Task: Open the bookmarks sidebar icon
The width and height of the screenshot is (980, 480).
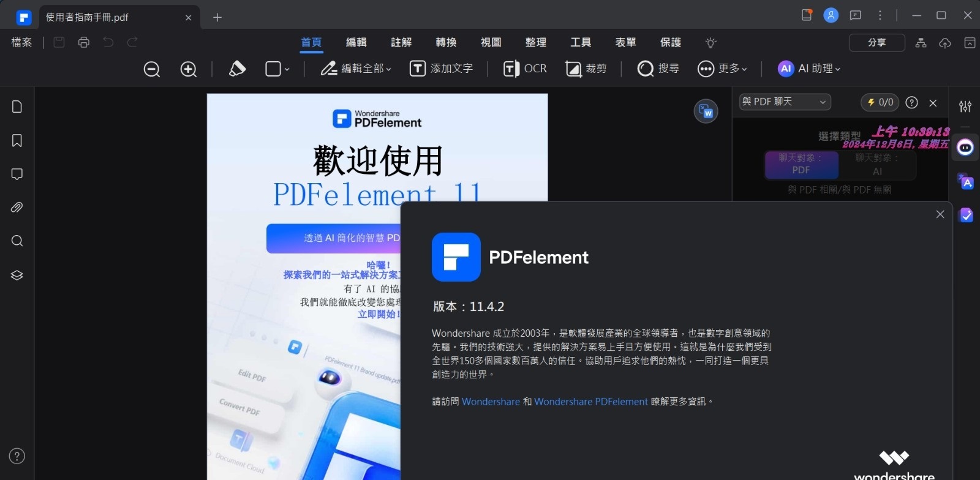Action: pos(17,141)
